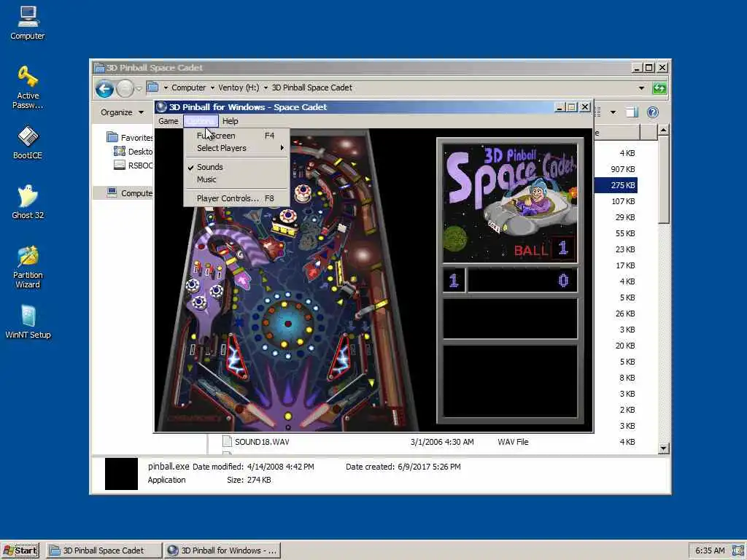The height and width of the screenshot is (560, 747).
Task: Switch to 3D Pinball for Windows taskbar button
Action: point(222,551)
